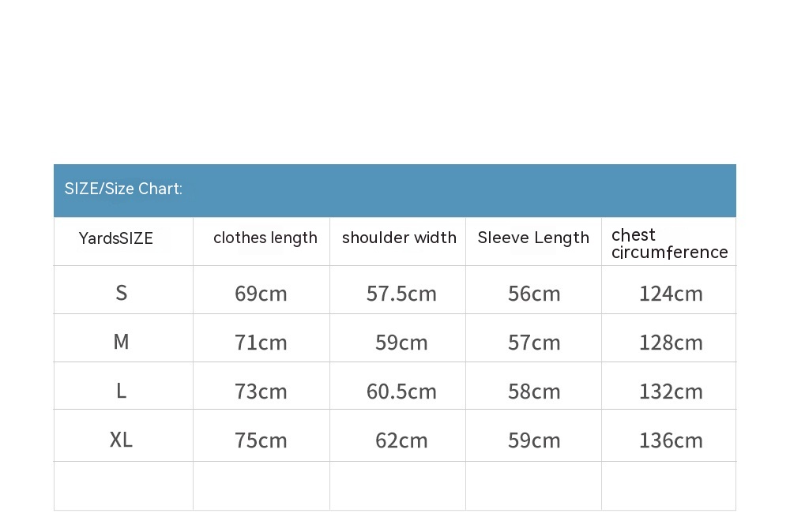Select the XL size row label

pos(121,440)
